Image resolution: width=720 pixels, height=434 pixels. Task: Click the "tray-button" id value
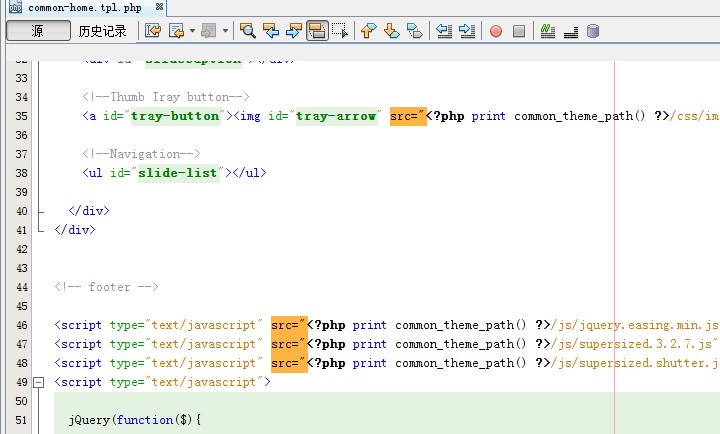pyautogui.click(x=175, y=116)
